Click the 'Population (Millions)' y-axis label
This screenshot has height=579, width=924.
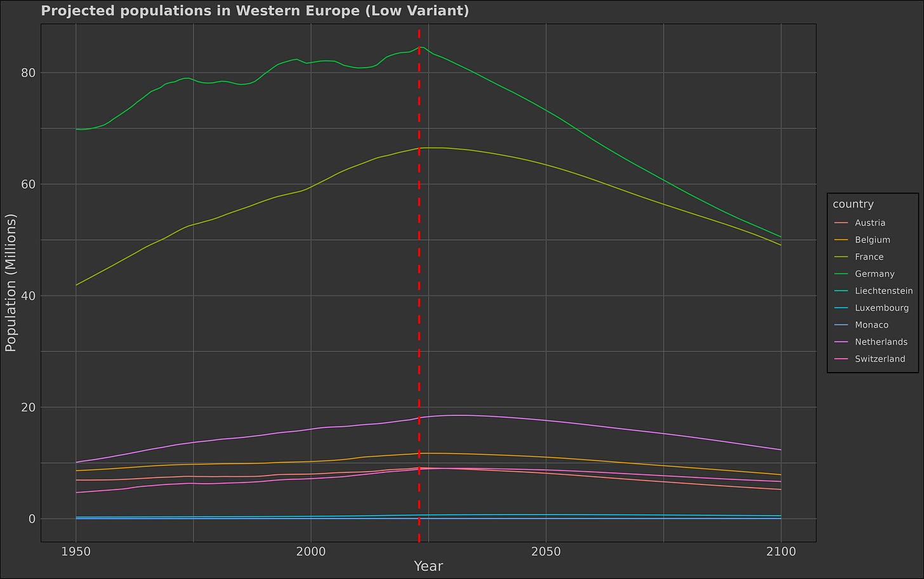[x=10, y=283]
